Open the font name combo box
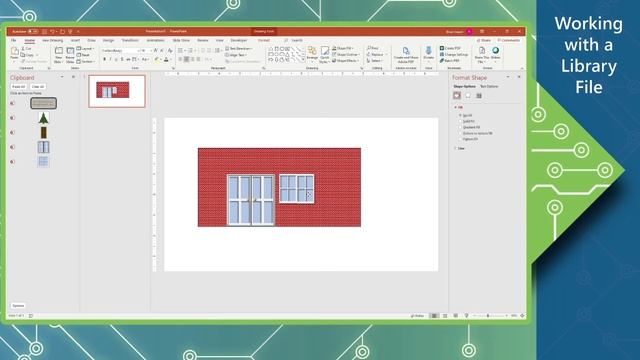The width and height of the screenshot is (640, 360). click(121, 51)
